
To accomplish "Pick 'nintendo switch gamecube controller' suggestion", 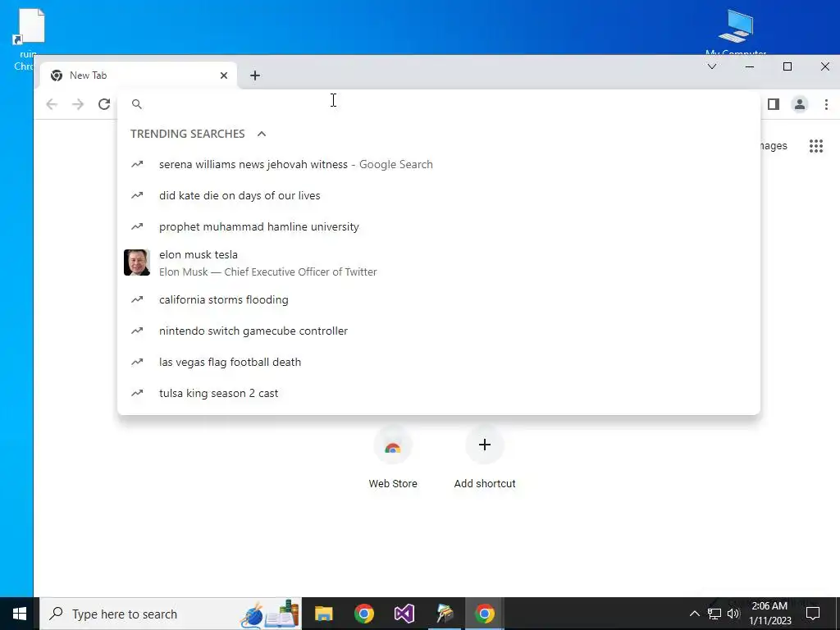I will 439,331.
